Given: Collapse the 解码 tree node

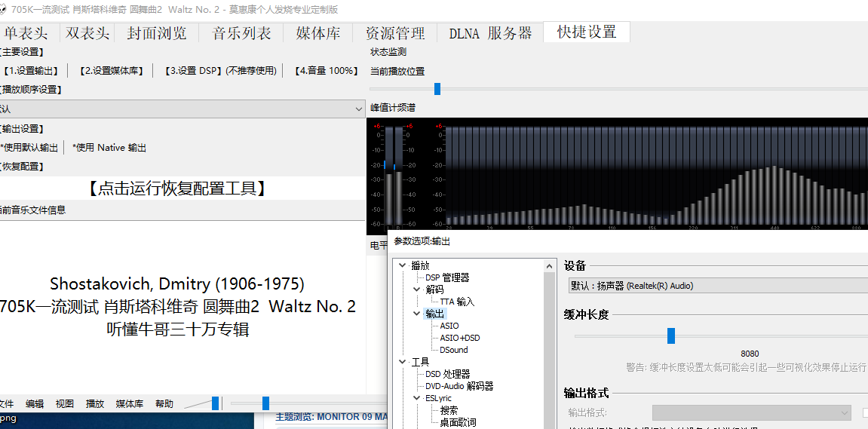Looking at the screenshot, I should point(416,290).
